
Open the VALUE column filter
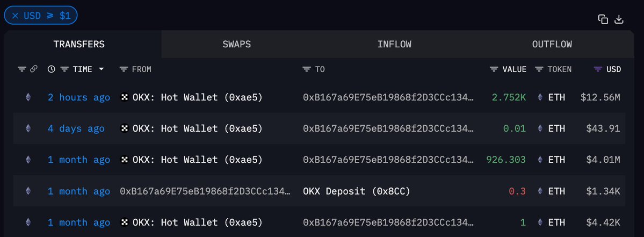(x=494, y=69)
